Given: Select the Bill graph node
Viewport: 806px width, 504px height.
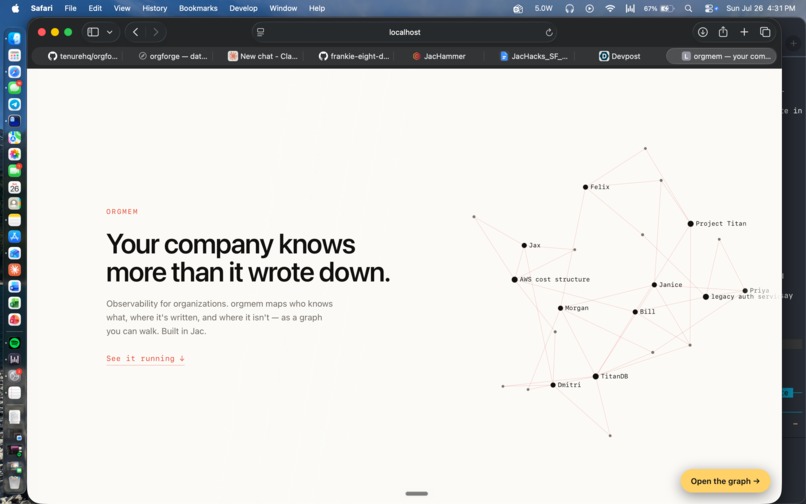Looking at the screenshot, I should coord(635,312).
